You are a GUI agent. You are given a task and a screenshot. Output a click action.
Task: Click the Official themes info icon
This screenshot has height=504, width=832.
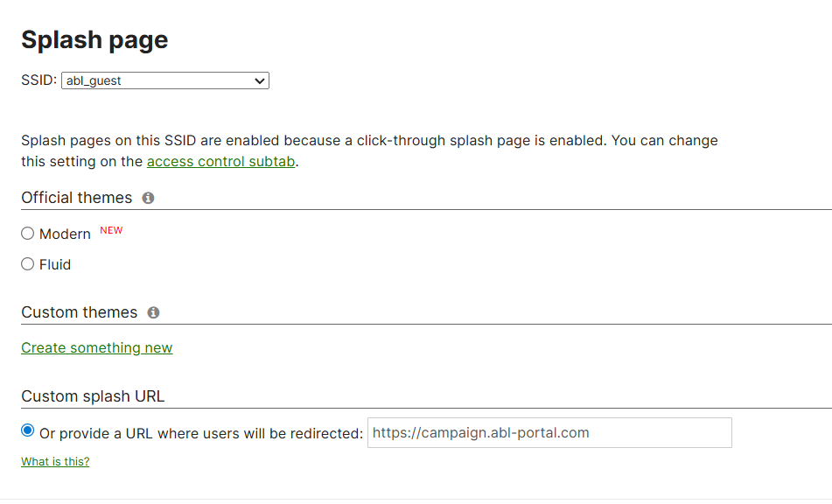click(148, 198)
